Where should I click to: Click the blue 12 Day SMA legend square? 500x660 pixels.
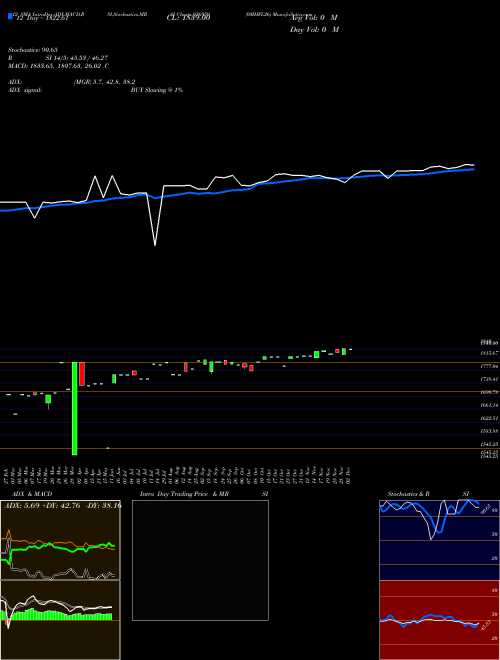tap(10, 16)
